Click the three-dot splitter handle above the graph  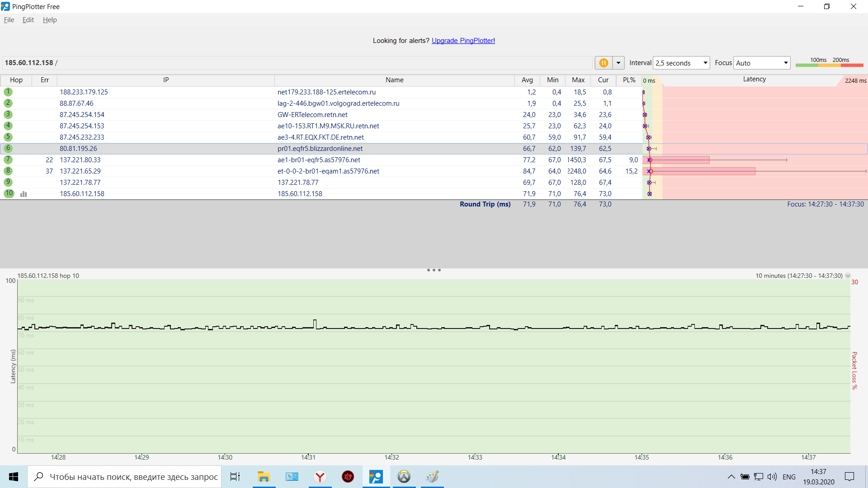pyautogui.click(x=434, y=270)
